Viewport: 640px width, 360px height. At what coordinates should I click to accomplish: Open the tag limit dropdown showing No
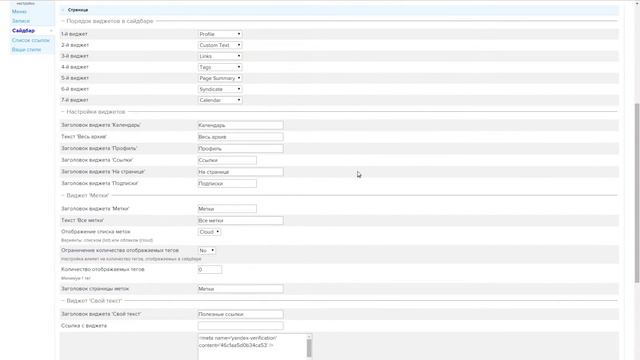pyautogui.click(x=207, y=250)
